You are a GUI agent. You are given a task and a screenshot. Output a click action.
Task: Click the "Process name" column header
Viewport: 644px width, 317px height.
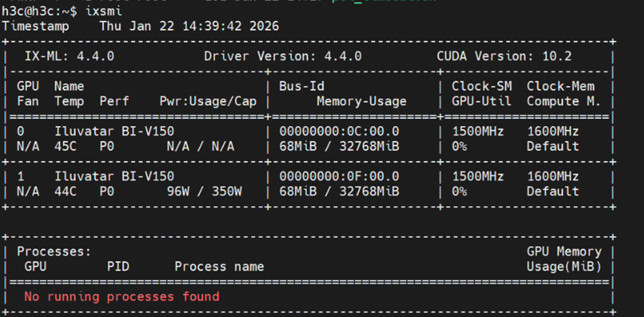tap(219, 267)
